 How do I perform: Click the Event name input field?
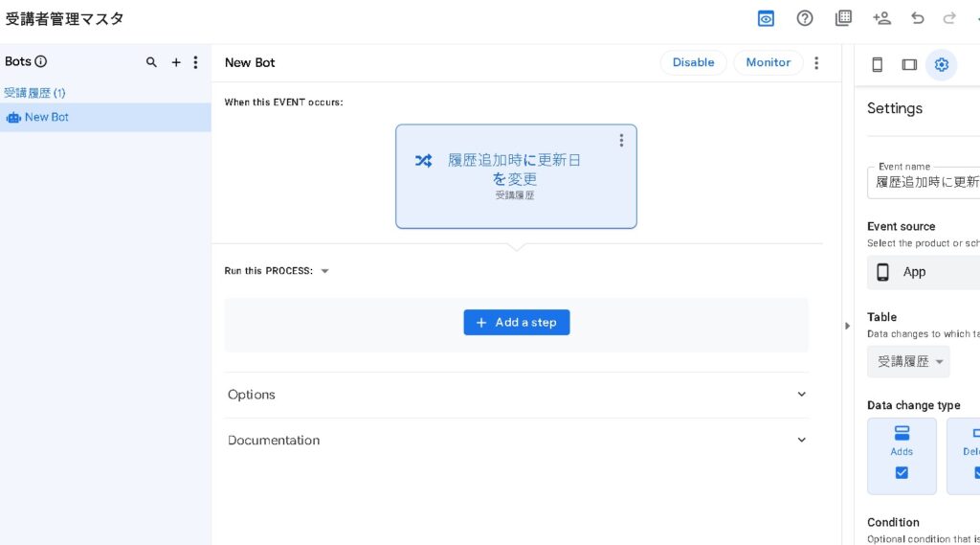point(926,182)
